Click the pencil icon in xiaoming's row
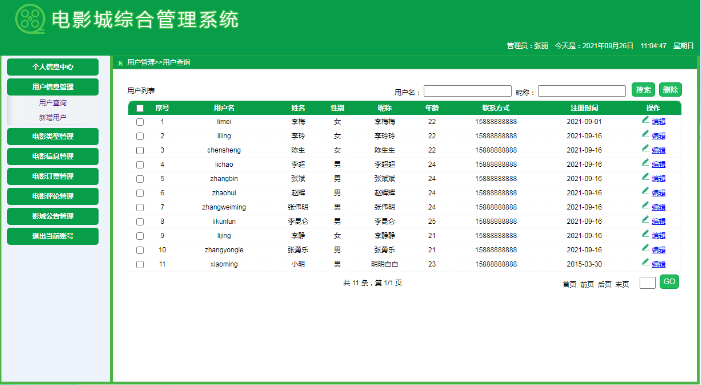Viewport: 701px width, 385px height. tap(645, 262)
